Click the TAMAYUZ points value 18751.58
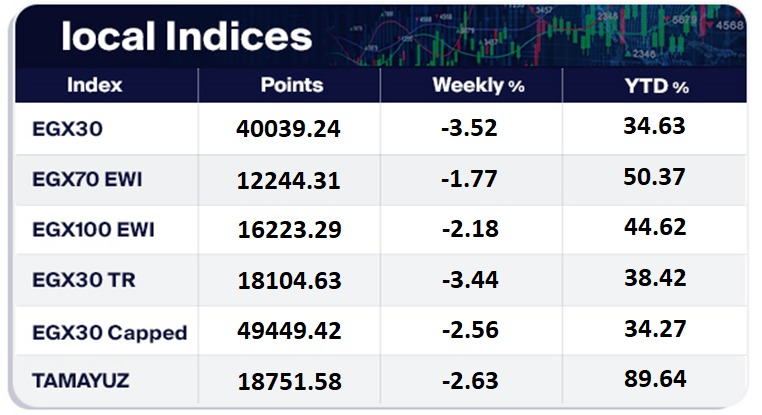 point(289,382)
